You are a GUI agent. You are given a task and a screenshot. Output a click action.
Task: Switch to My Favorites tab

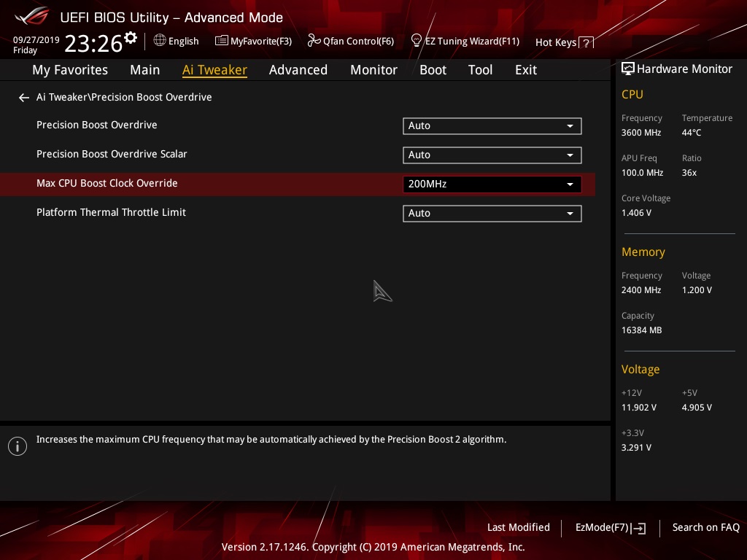pyautogui.click(x=70, y=70)
